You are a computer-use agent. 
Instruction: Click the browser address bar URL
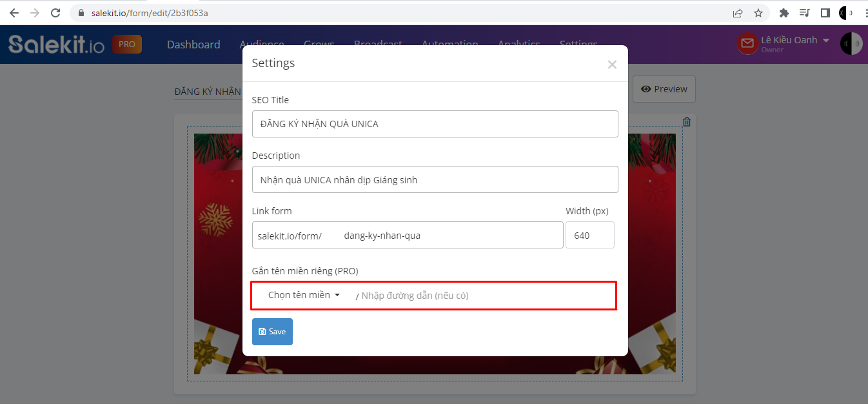coord(150,13)
